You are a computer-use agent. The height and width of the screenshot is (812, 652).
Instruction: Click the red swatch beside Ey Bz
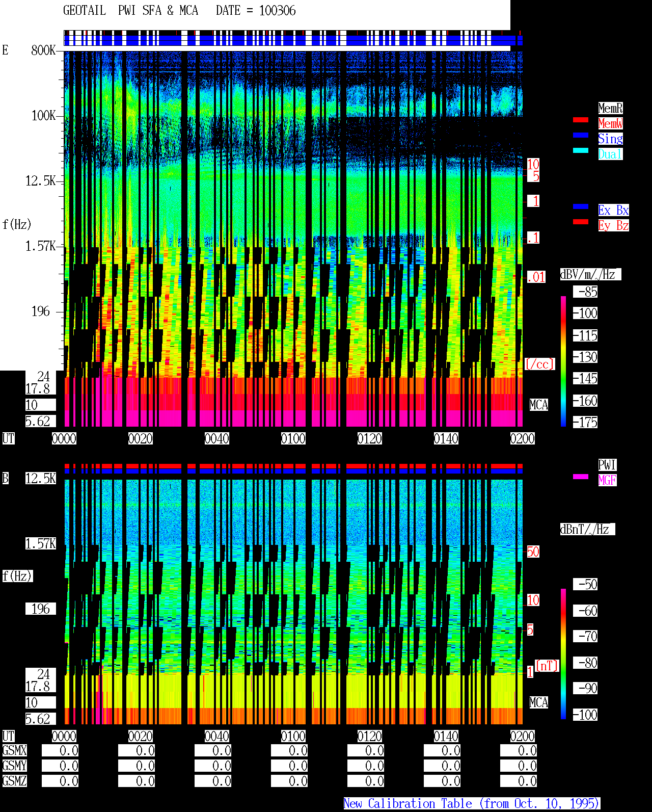(581, 222)
